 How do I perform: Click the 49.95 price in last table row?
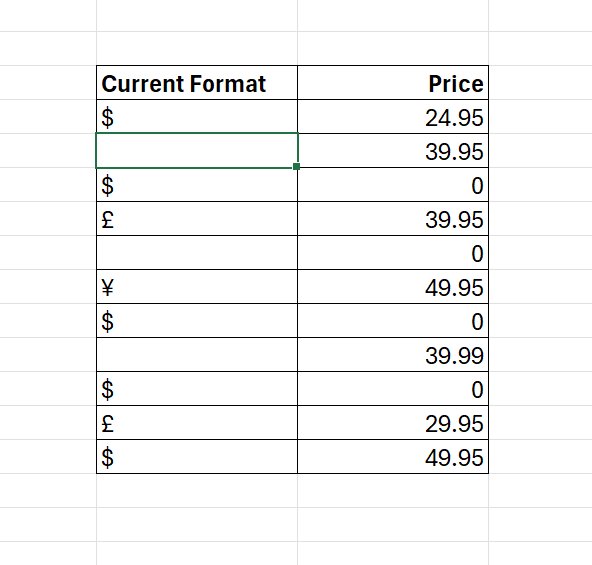click(x=393, y=457)
